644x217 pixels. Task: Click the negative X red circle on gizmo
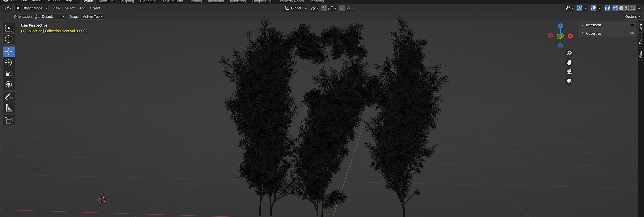click(550, 36)
